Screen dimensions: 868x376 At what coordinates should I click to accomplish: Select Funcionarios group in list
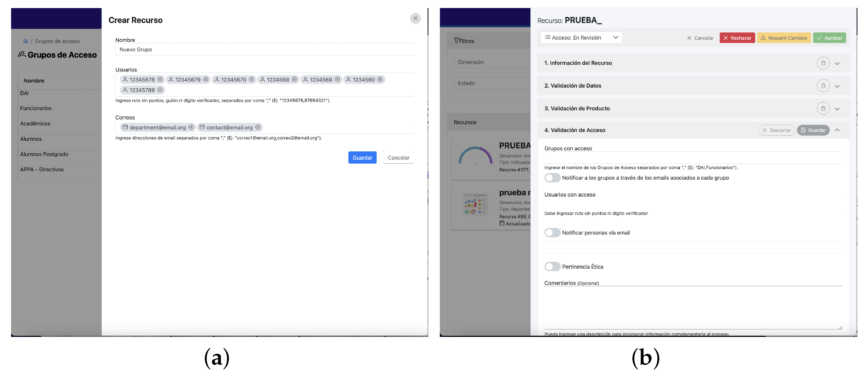36,108
